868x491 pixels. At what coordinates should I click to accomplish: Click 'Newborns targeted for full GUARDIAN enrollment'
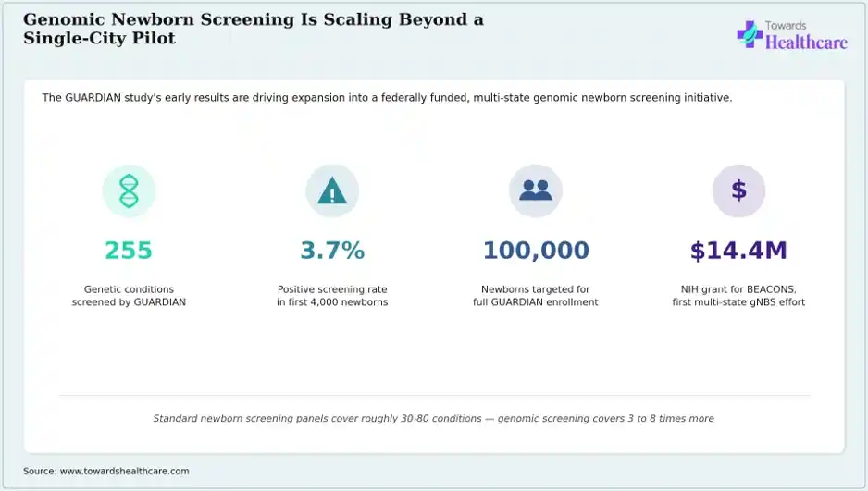[x=535, y=296]
